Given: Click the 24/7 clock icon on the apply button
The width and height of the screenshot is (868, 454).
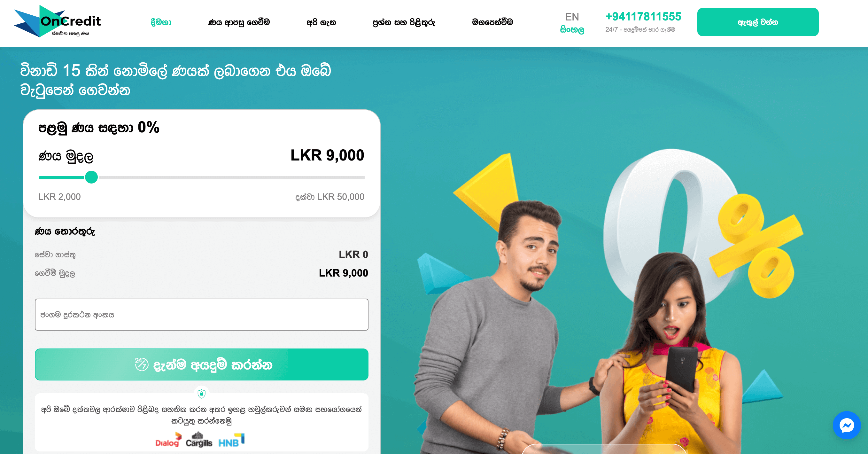Looking at the screenshot, I should [x=142, y=364].
